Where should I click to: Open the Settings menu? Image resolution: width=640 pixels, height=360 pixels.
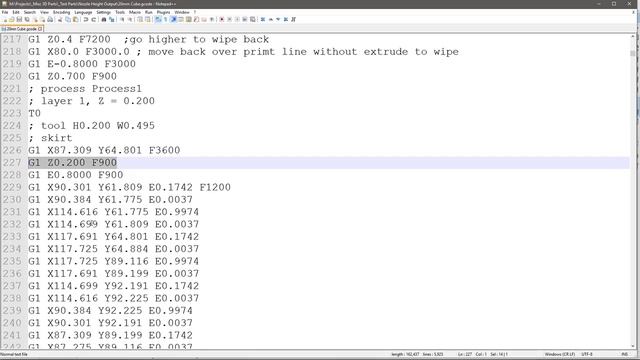(x=104, y=12)
